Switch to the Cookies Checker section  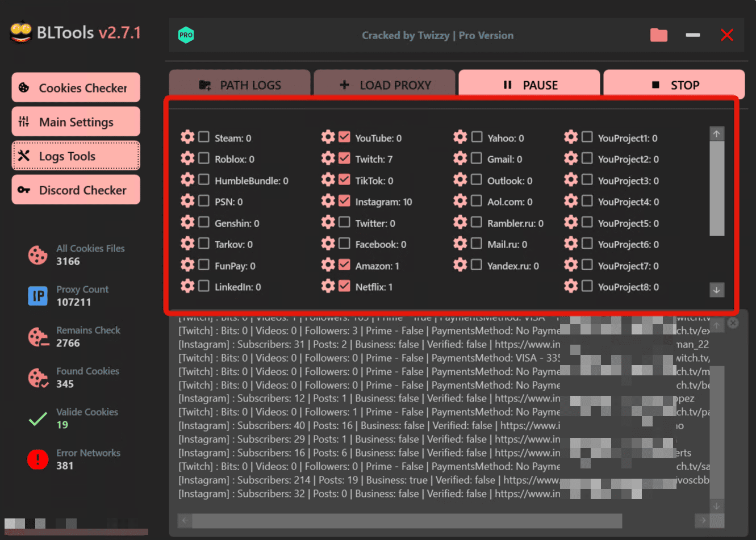tap(76, 87)
